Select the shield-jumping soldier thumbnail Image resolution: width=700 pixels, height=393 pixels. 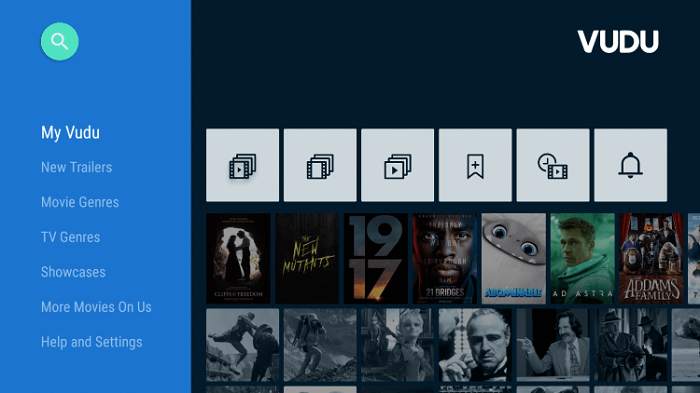[x=242, y=345]
